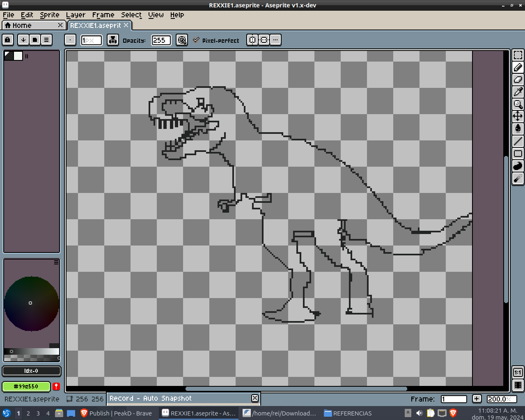
Task: Open the Frame menu
Action: coord(103,15)
